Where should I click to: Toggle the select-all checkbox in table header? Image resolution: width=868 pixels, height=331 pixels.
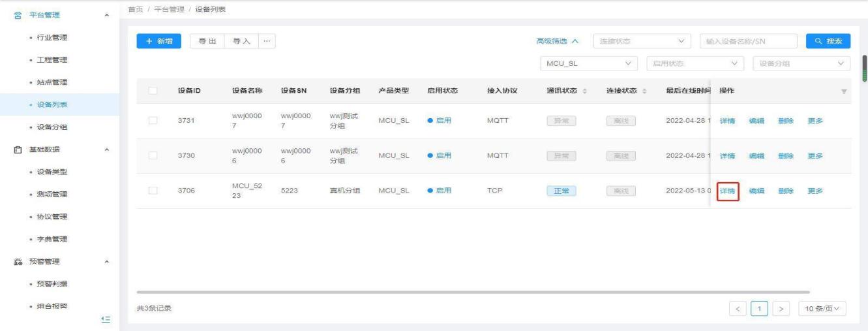point(153,90)
